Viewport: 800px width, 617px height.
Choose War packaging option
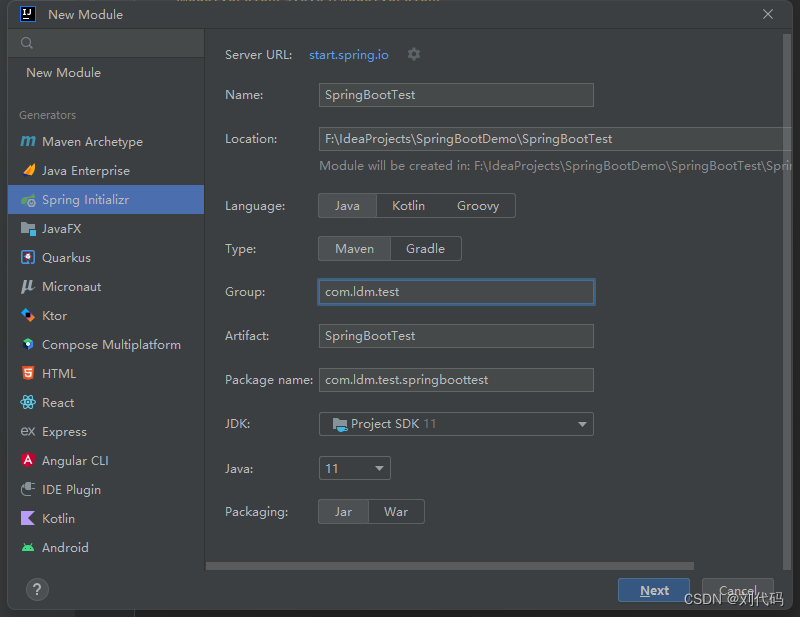[396, 512]
